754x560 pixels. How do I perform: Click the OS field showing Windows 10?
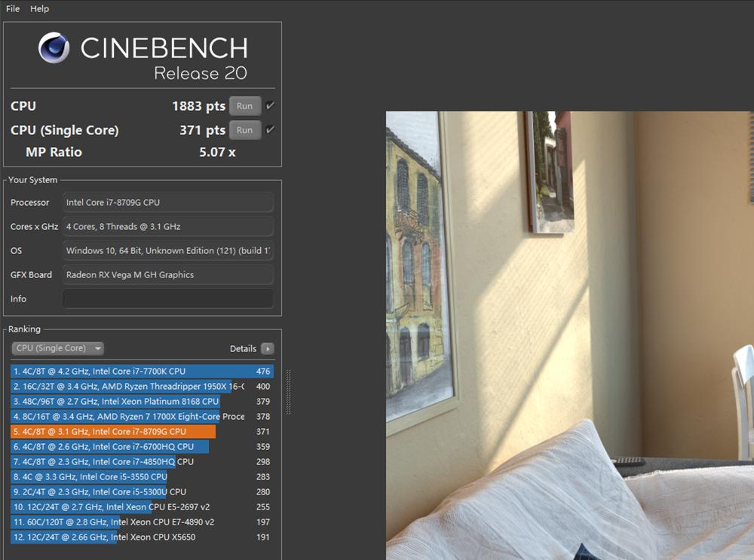[x=168, y=250]
